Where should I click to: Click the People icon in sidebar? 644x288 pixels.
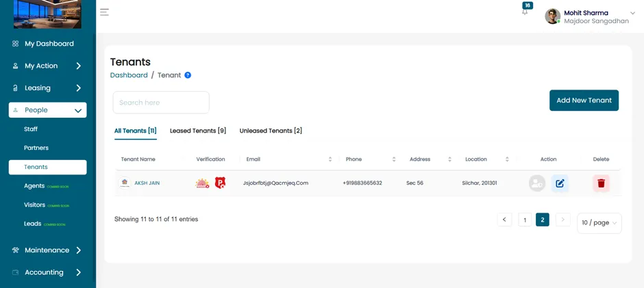tap(16, 110)
